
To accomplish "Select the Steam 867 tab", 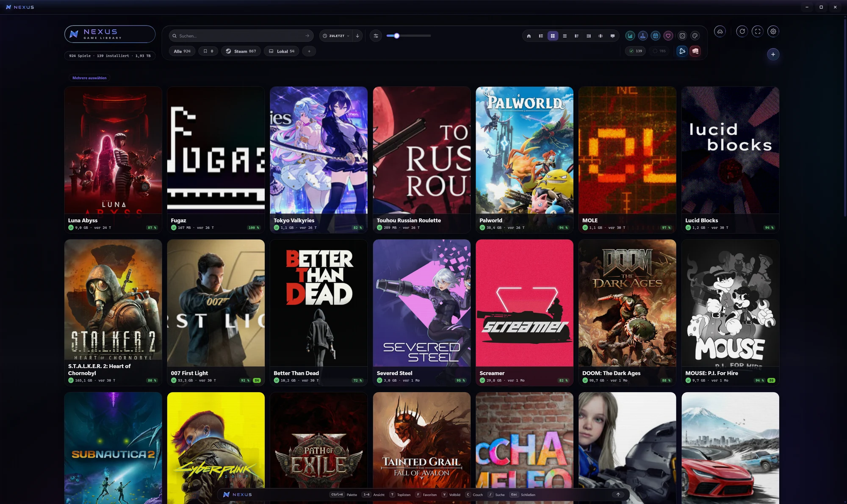I will point(241,51).
